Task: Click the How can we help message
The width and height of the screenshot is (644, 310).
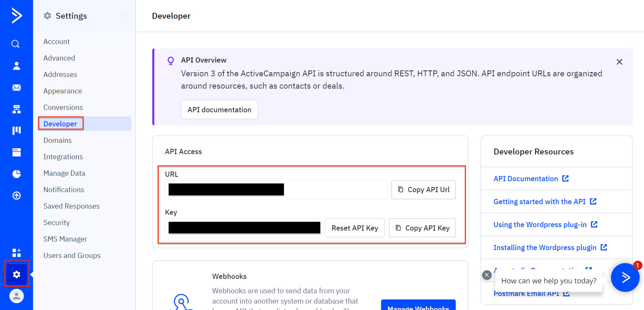Action: pos(549,281)
